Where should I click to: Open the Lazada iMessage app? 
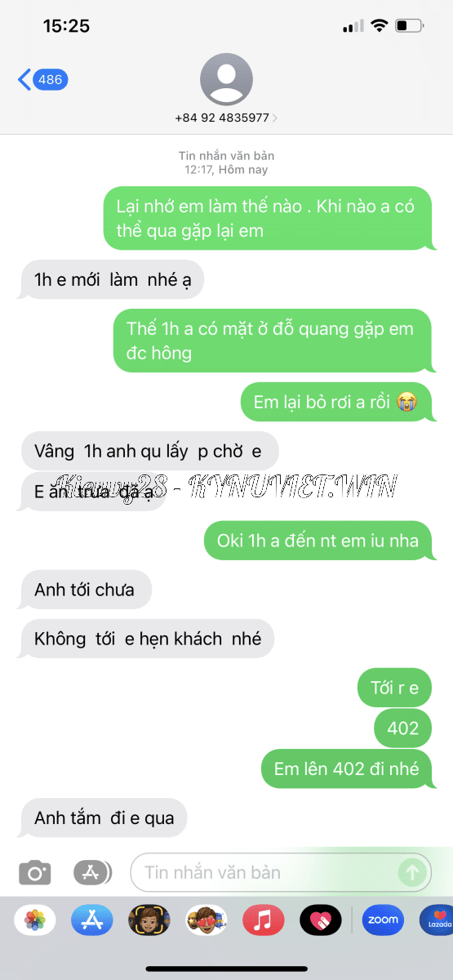[437, 920]
